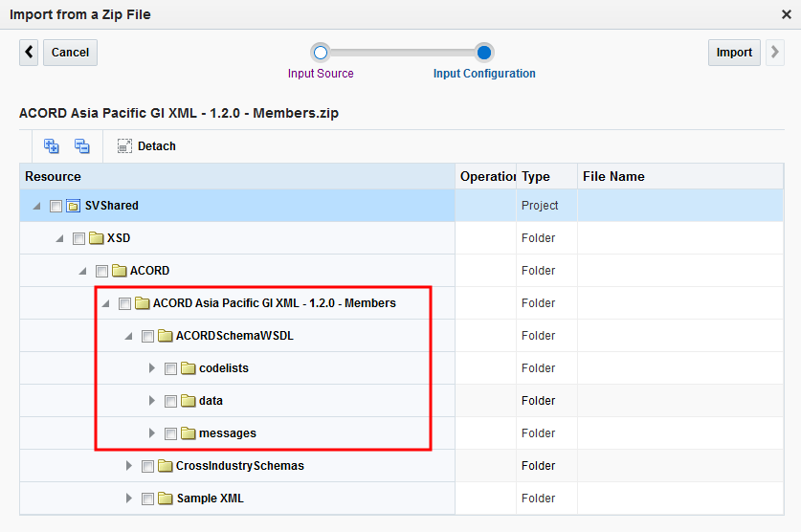Go back using the left arrow button
The image size is (801, 532).
pos(29,52)
